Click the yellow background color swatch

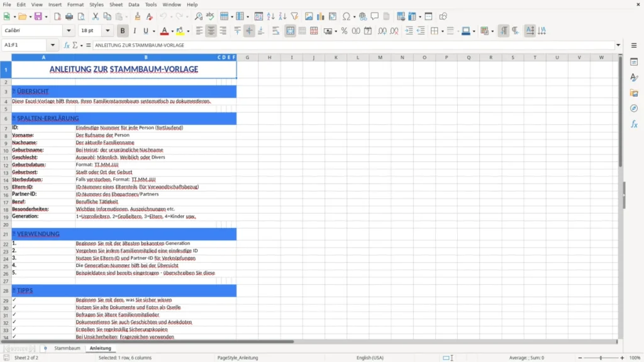click(180, 31)
